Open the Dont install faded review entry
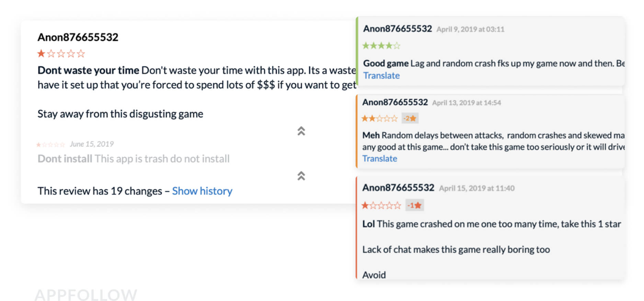 [134, 159]
